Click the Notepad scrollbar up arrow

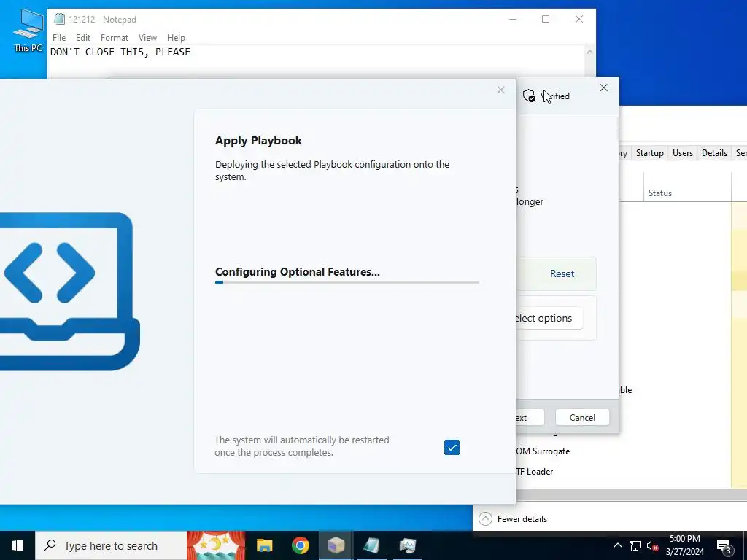click(x=589, y=52)
